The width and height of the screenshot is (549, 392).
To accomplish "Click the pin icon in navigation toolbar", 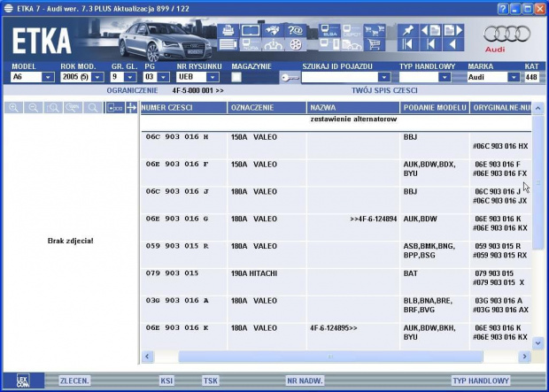I will [407, 30].
